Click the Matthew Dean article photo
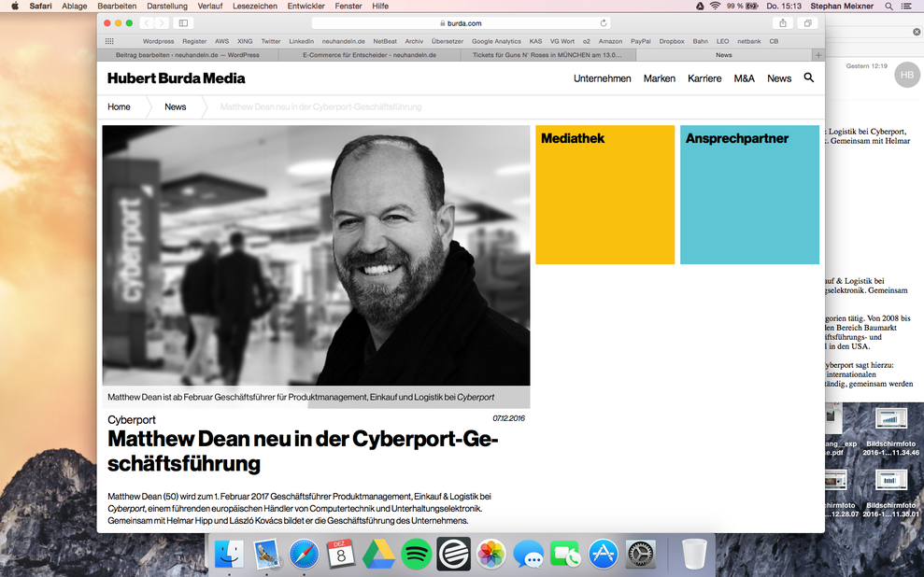Viewport: 924px width, 577px height. point(316,256)
